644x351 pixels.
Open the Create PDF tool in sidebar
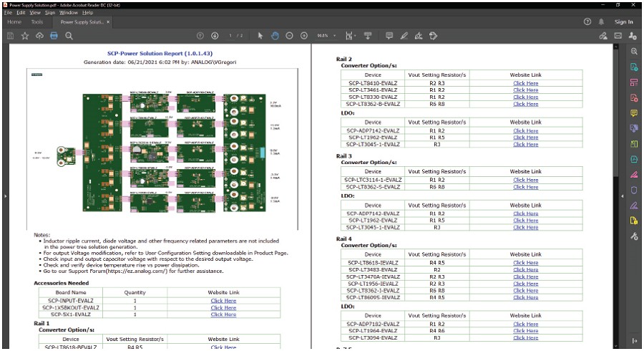pos(634,98)
